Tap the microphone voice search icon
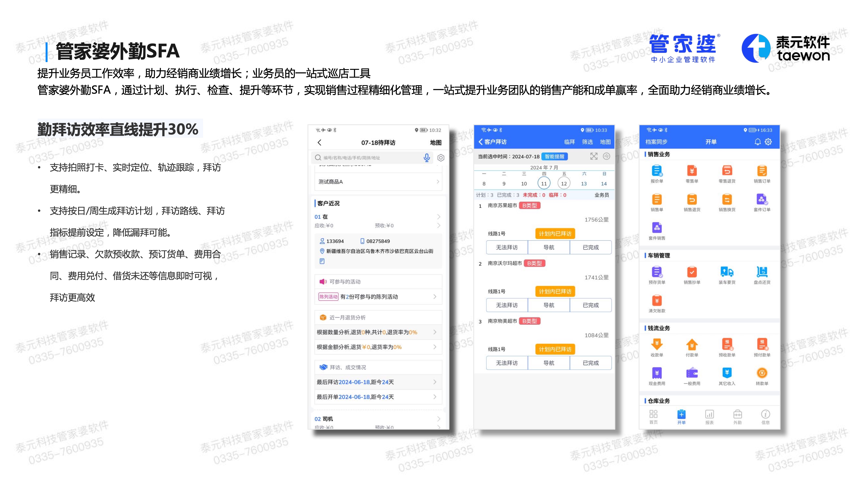 pyautogui.click(x=427, y=158)
